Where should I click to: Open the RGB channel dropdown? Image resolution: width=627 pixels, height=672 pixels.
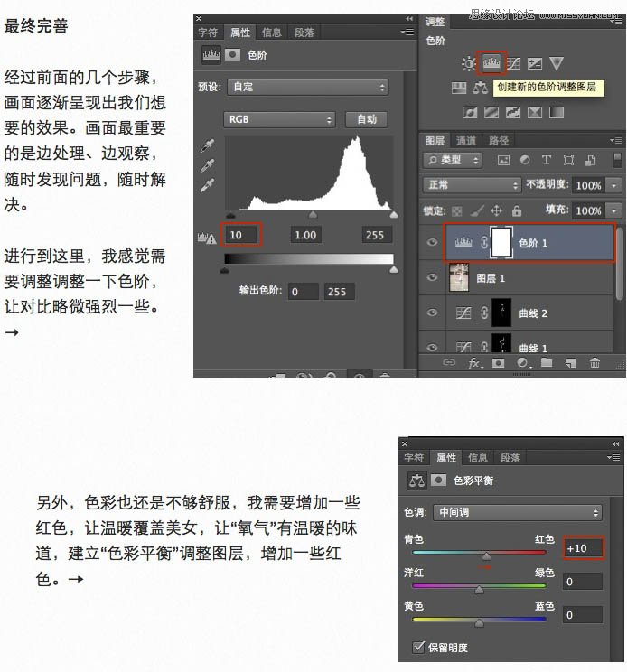point(279,119)
